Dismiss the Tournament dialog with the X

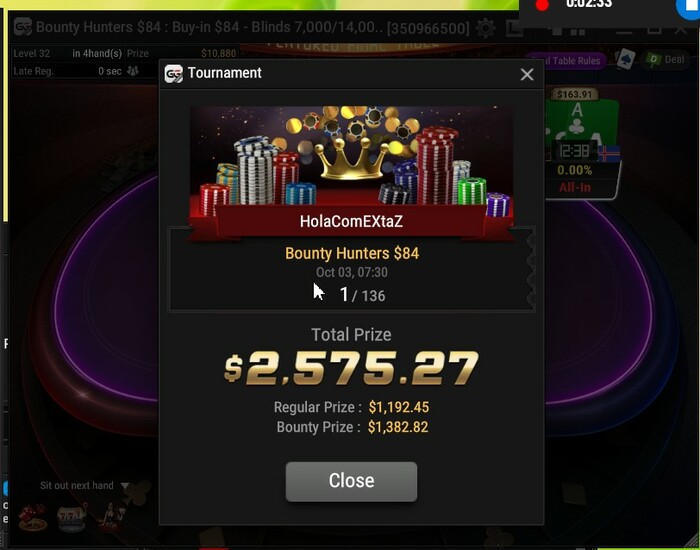point(527,74)
